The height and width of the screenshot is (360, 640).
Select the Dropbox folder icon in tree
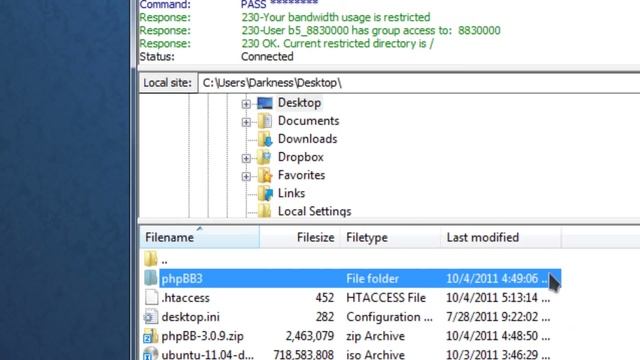coord(265,157)
